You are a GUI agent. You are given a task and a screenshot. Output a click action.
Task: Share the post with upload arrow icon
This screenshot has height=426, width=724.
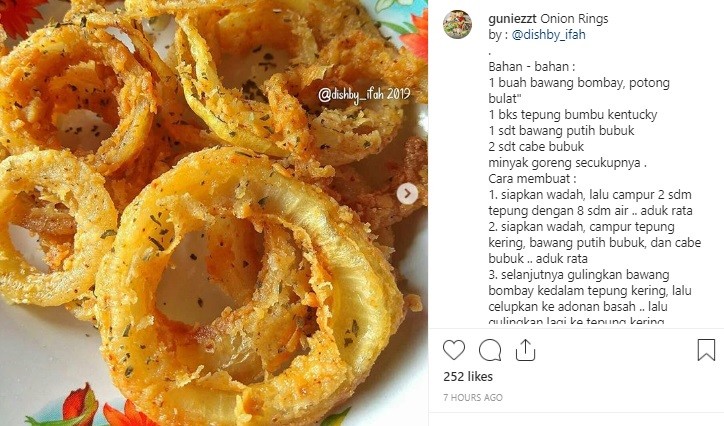point(525,350)
